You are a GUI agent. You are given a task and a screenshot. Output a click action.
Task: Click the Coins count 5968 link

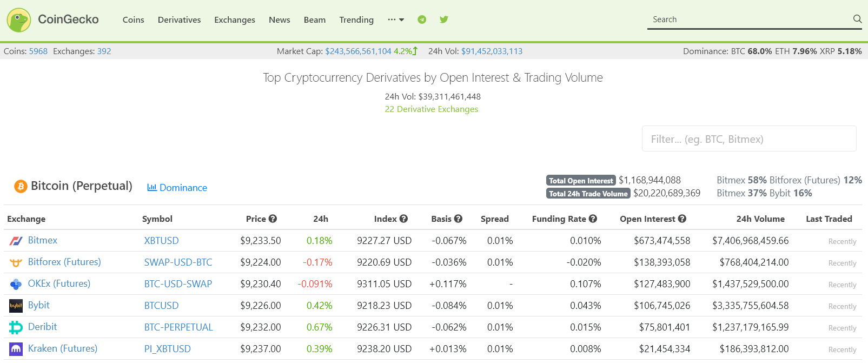[38, 51]
